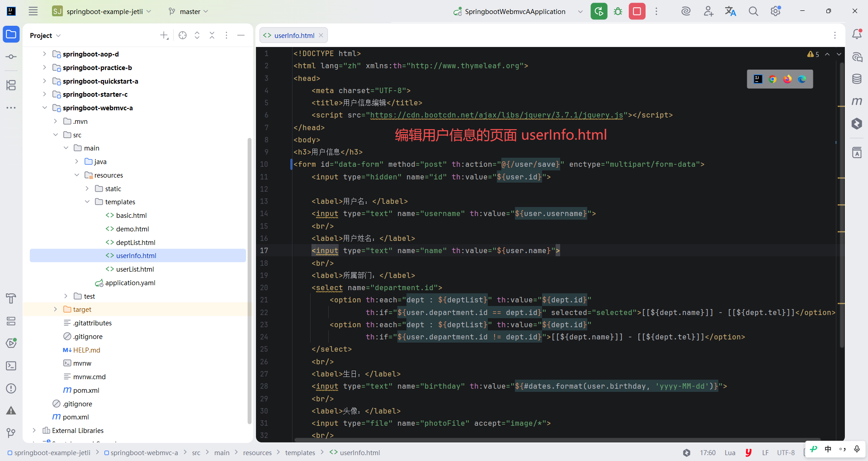Viewport: 868px width, 461px height.
Task: Open file in built-in preview
Action: click(x=758, y=79)
